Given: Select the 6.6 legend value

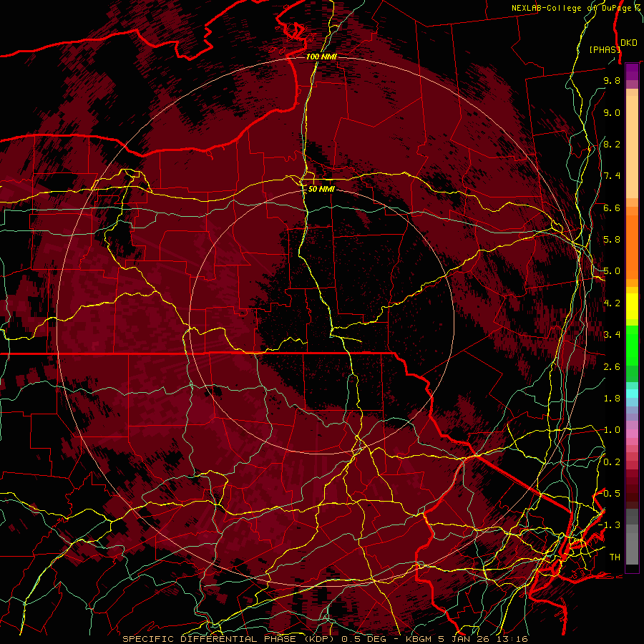Looking at the screenshot, I should 612,208.
